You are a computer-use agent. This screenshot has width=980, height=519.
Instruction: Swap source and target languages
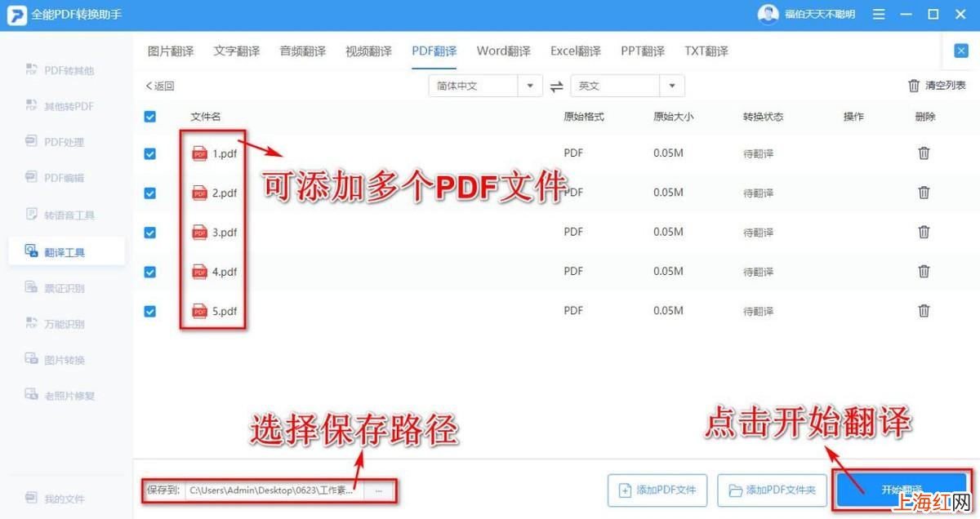click(556, 86)
